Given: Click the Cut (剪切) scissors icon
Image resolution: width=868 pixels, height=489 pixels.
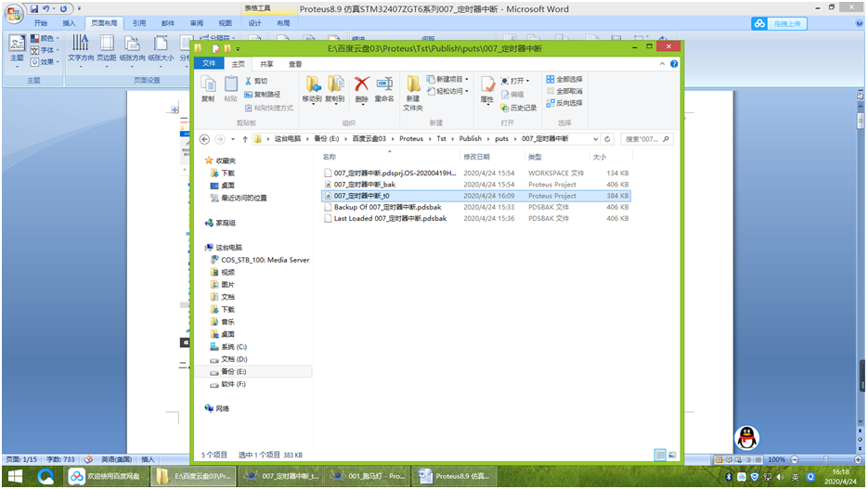Looking at the screenshot, I should pyautogui.click(x=248, y=81).
